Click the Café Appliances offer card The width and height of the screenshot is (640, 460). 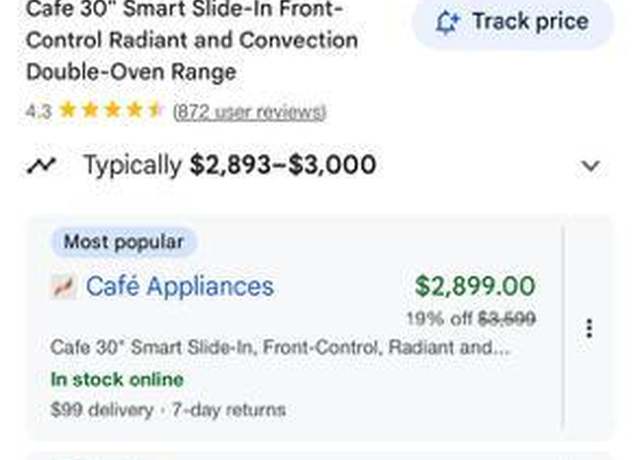tap(295, 328)
